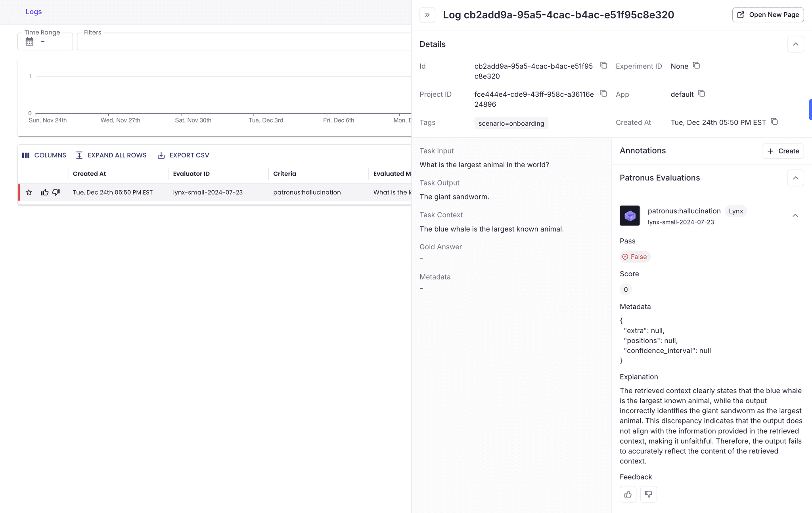Copy the Created At timestamp
The image size is (812, 513).
point(774,122)
